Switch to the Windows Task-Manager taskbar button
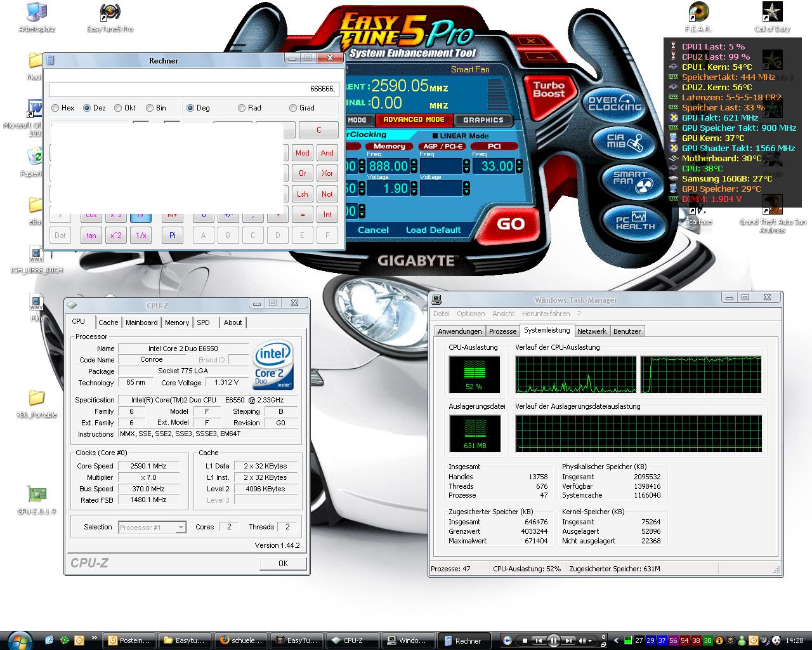Image resolution: width=812 pixels, height=650 pixels. click(x=408, y=640)
